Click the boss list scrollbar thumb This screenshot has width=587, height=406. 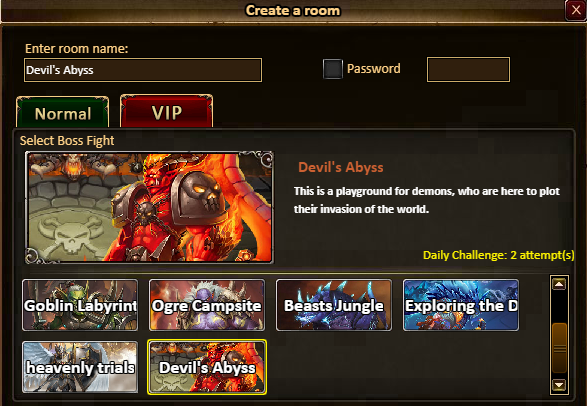coord(559,348)
